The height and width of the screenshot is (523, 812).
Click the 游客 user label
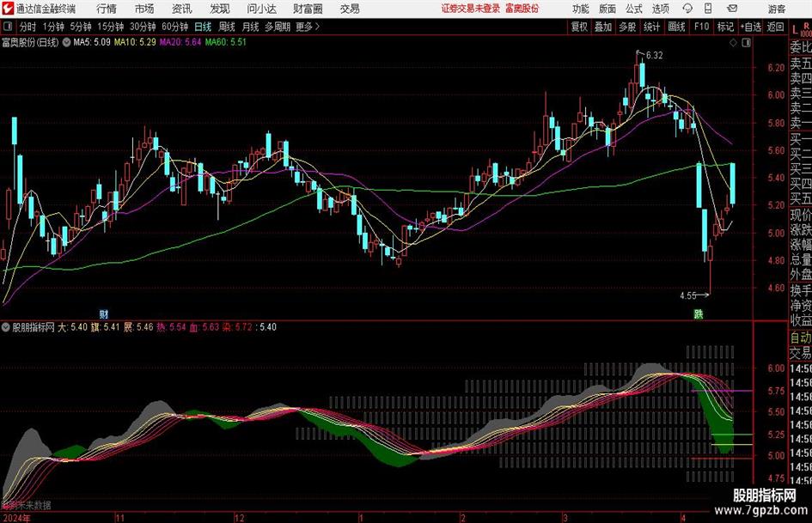pyautogui.click(x=776, y=9)
